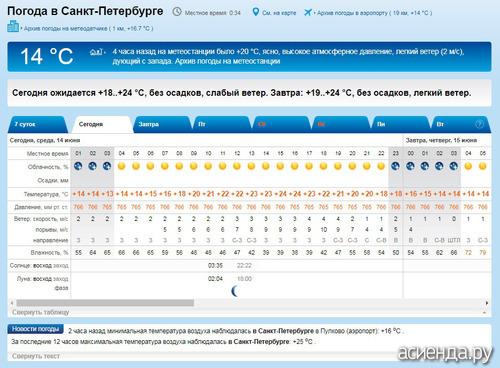Click the moon phase crescent icon

(x=235, y=291)
